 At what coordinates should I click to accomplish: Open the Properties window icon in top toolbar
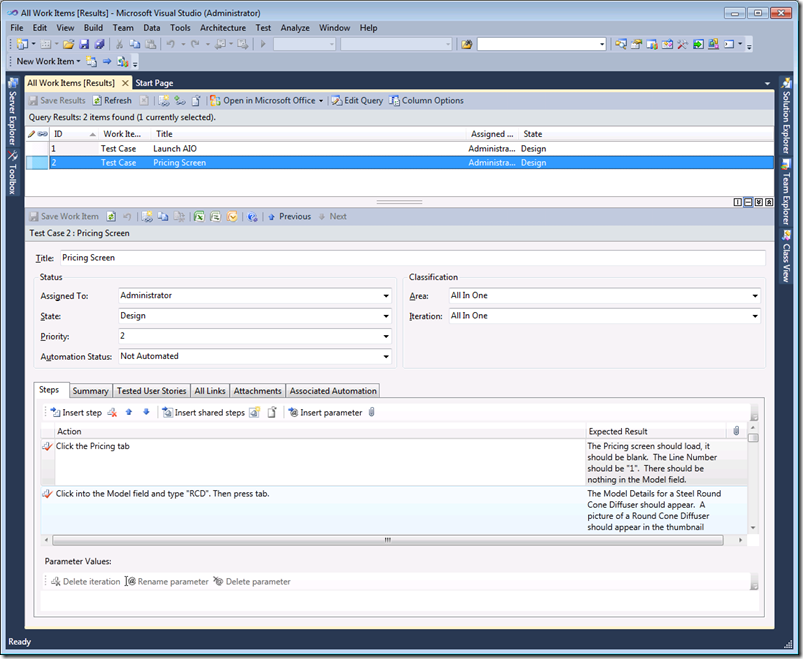point(636,45)
